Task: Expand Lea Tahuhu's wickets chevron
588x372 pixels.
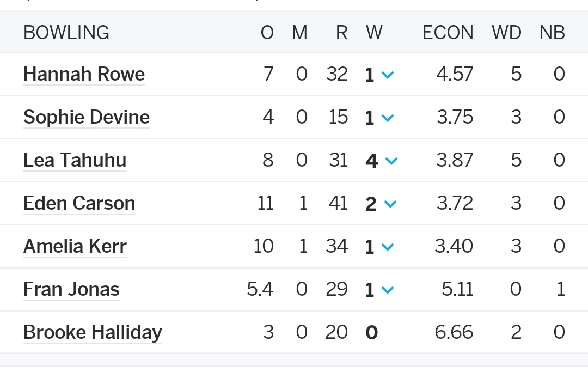Action: [x=391, y=161]
